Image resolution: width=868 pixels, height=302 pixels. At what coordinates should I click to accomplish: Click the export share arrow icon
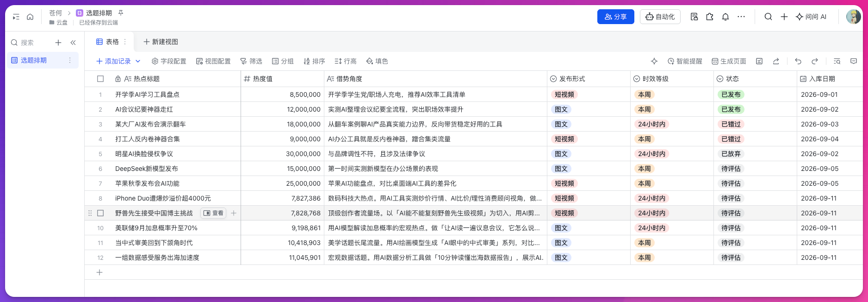coord(776,61)
